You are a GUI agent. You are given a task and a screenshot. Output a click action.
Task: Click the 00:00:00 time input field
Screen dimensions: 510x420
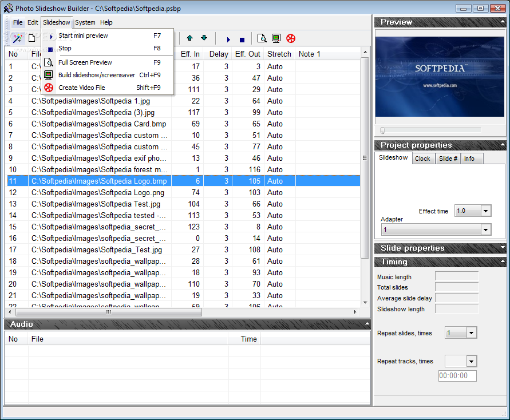(x=457, y=376)
